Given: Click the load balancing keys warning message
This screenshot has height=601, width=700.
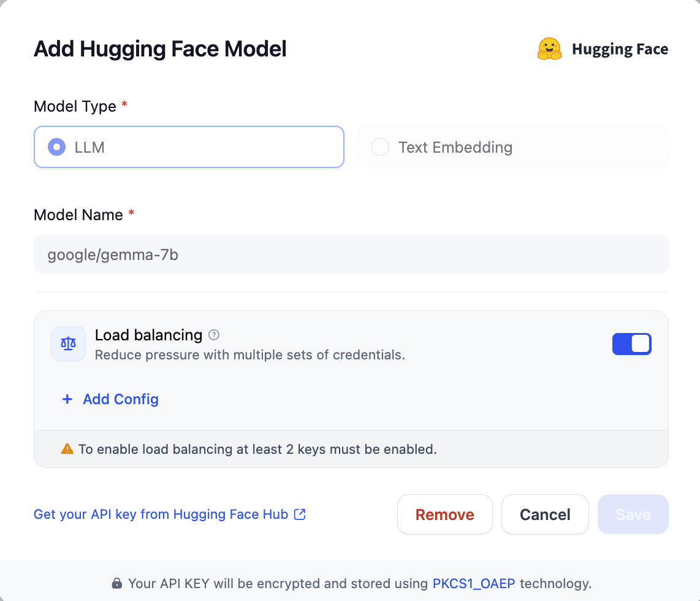Looking at the screenshot, I should [257, 449].
